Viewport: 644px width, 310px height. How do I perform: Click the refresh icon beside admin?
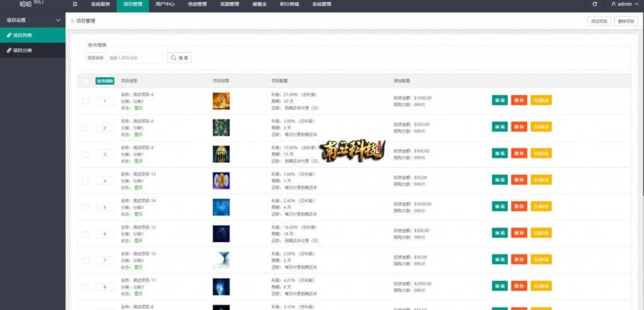(595, 4)
